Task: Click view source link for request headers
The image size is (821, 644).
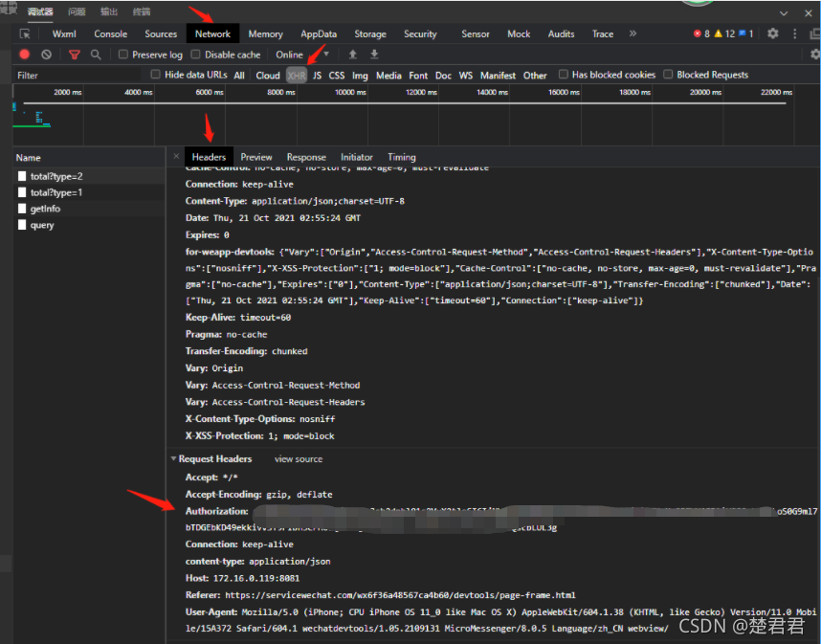Action: (x=299, y=459)
